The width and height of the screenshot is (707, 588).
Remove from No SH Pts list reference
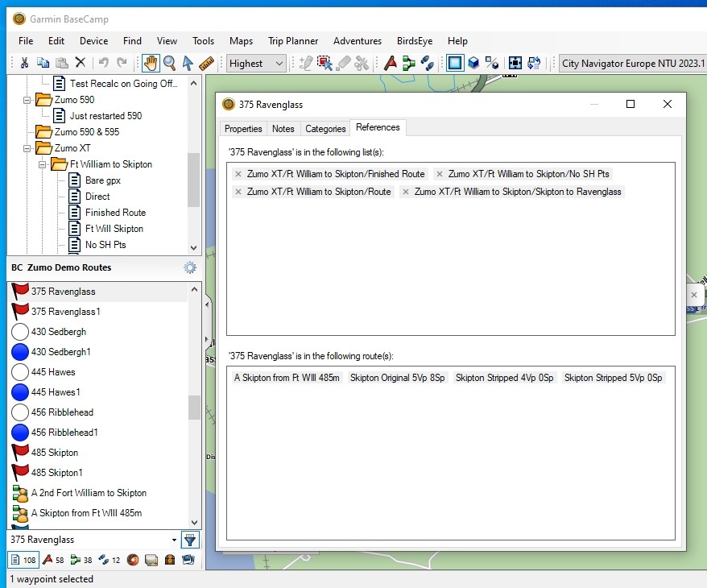440,174
